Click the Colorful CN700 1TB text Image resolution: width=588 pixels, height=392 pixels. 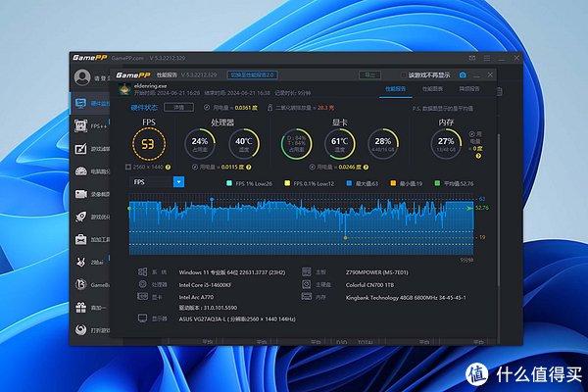tap(369, 285)
